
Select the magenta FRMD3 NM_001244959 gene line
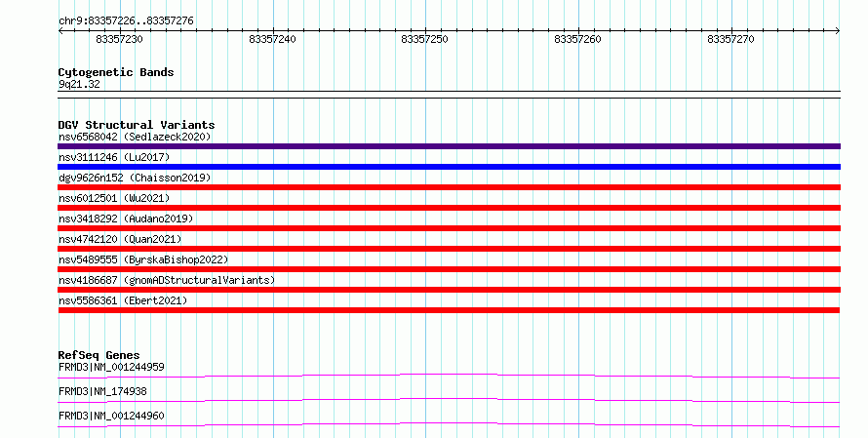449,376
